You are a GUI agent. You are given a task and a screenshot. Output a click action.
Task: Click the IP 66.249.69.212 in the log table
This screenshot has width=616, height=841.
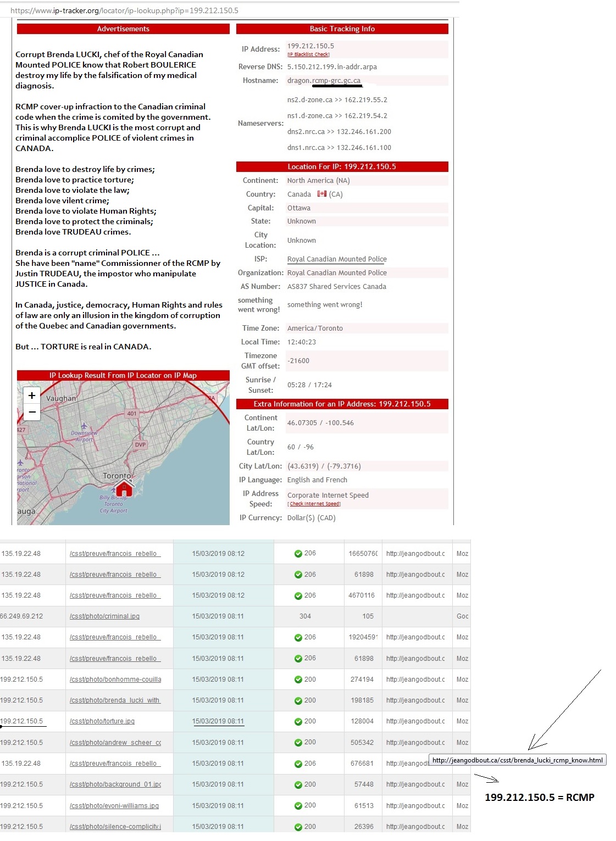pyautogui.click(x=21, y=616)
